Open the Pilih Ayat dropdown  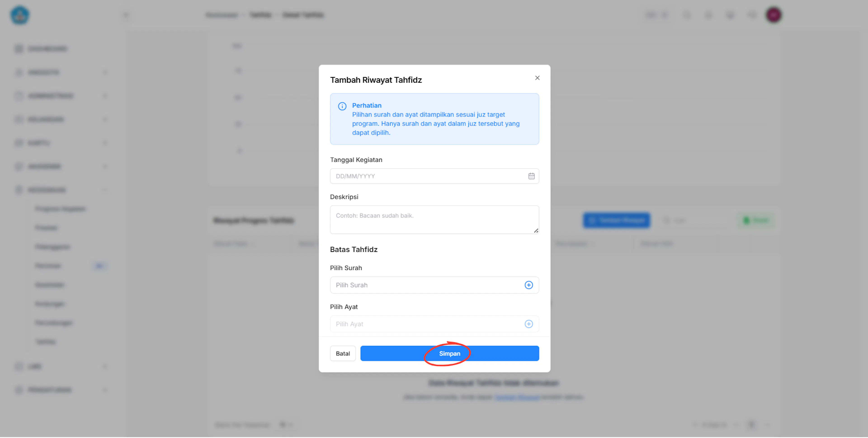click(x=434, y=324)
